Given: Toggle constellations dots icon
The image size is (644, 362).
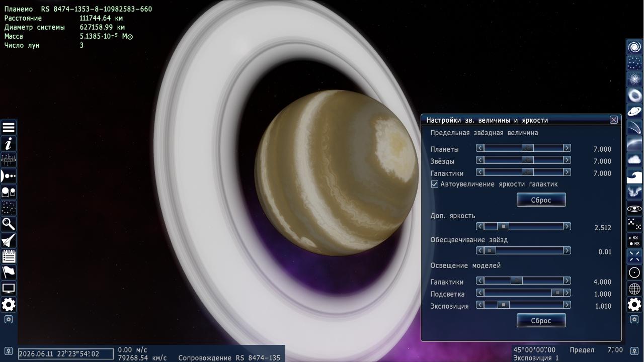Looking at the screenshot, I should pyautogui.click(x=634, y=224).
